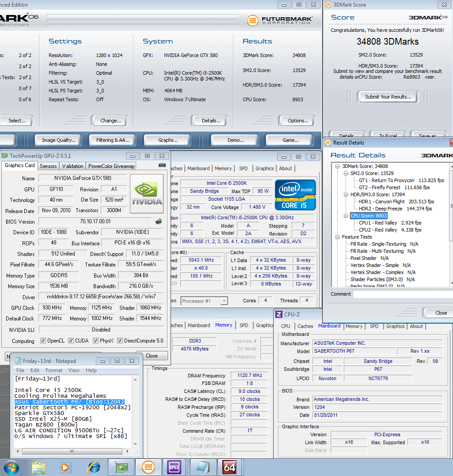The width and height of the screenshot is (453, 476).
Task: Toggle the OpenCL checkbox
Action: click(x=43, y=341)
